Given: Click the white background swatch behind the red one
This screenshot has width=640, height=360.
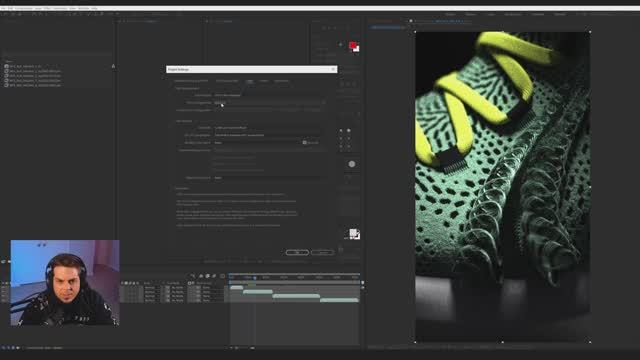Looking at the screenshot, I should pos(357,49).
